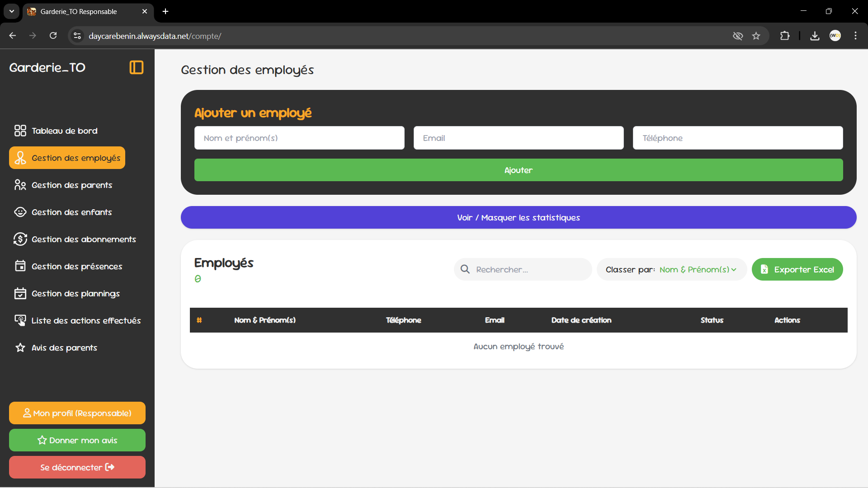The width and height of the screenshot is (868, 488).
Task: Click Gestion des enfants smiley icon
Action: pyautogui.click(x=20, y=212)
